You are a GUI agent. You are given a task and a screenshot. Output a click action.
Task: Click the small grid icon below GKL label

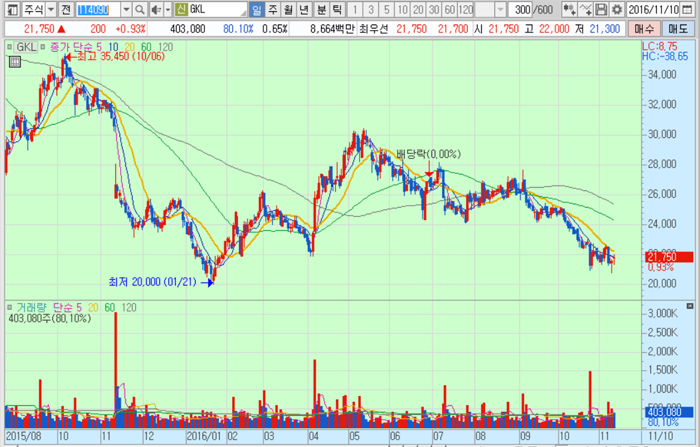(x=13, y=61)
